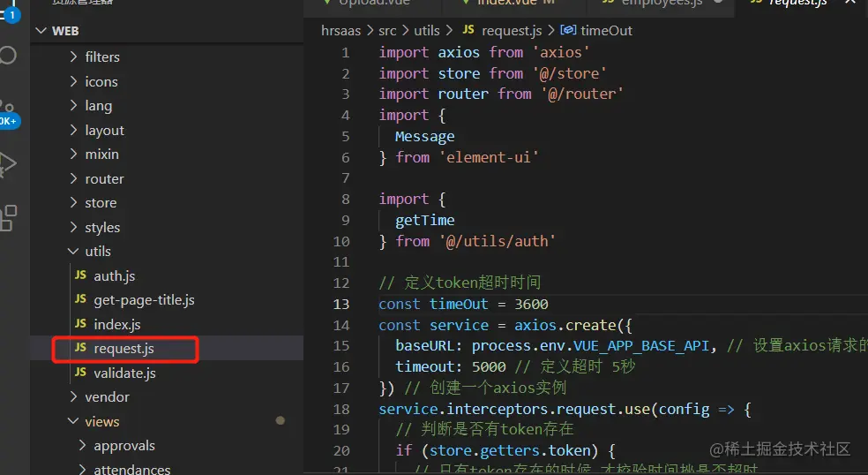Click the JS icon beside index.js
Screen dimensions: 868x475
[x=81, y=324]
